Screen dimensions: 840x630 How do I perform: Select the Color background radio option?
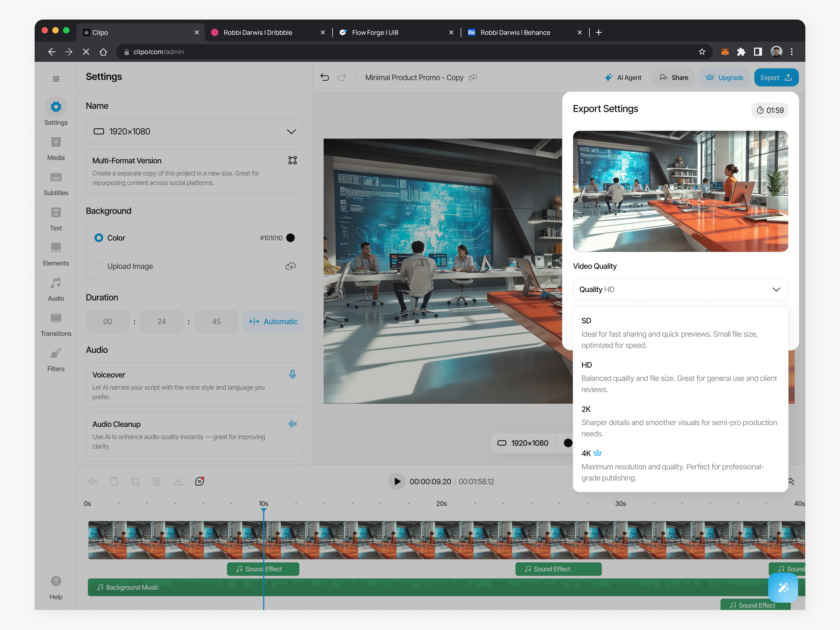coord(99,238)
